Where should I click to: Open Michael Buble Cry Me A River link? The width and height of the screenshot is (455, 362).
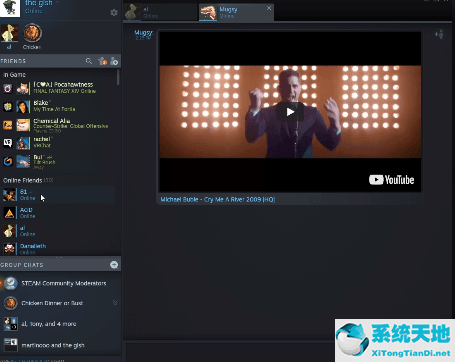tap(218, 199)
